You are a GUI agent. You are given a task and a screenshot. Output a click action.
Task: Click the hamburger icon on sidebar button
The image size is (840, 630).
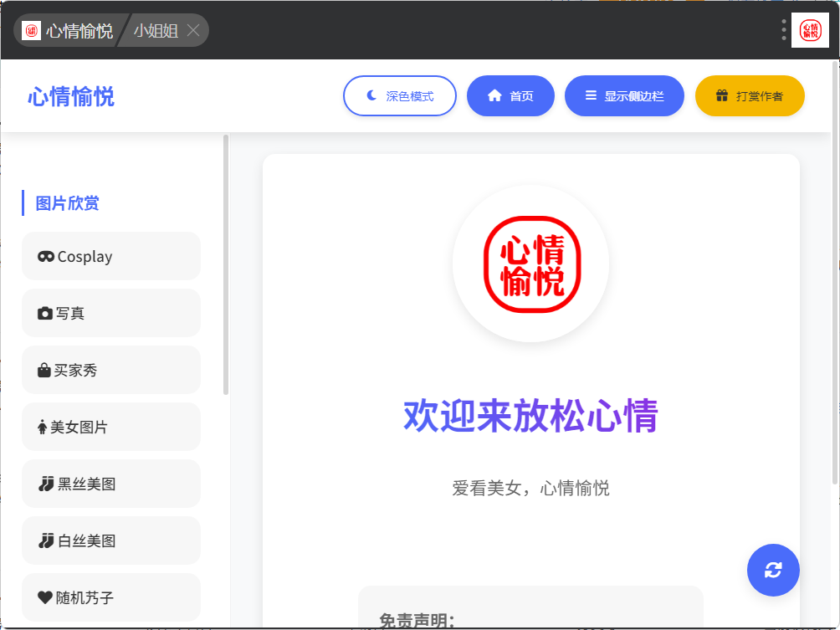click(591, 95)
